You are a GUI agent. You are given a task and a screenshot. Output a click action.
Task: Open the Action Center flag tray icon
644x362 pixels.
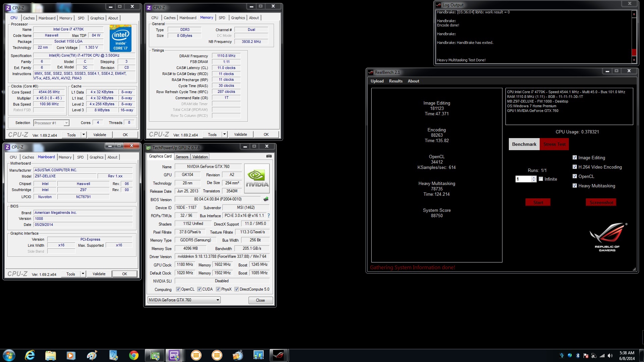[x=586, y=356]
